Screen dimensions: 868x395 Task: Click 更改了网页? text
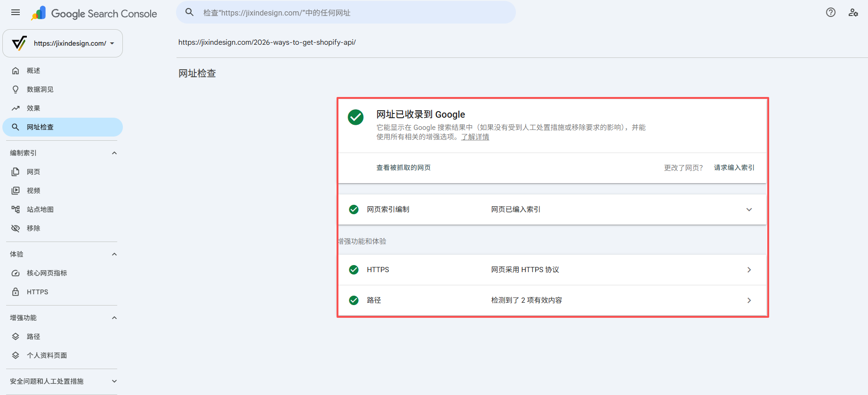click(x=683, y=168)
